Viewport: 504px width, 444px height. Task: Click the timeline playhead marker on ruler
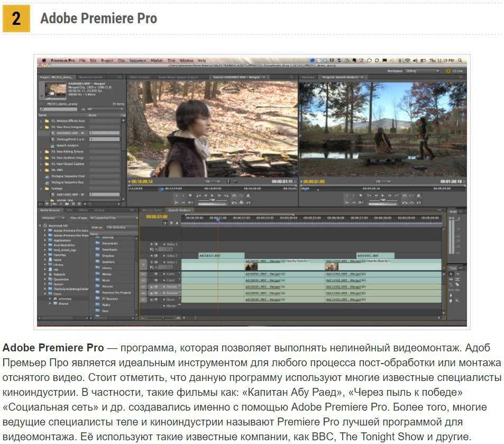coord(218,220)
